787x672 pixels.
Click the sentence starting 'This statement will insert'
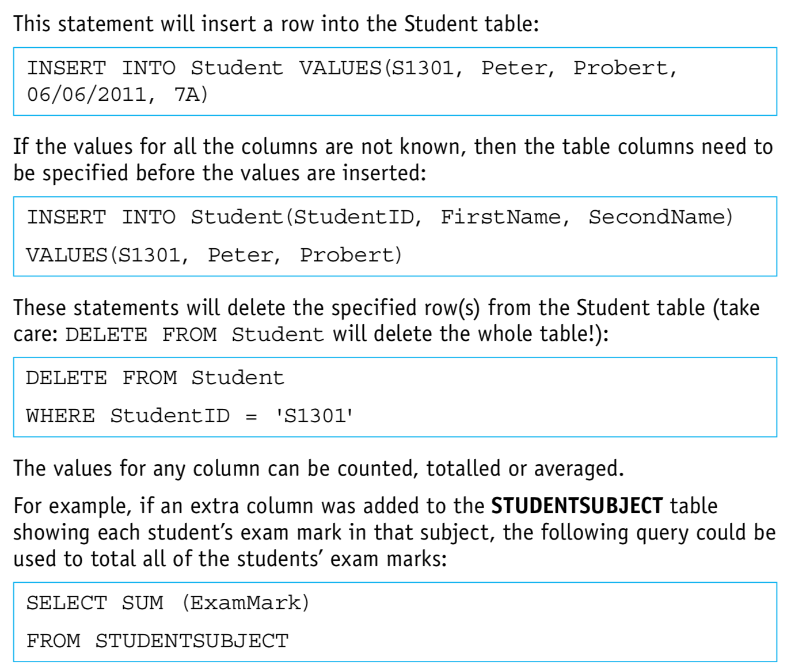click(276, 24)
